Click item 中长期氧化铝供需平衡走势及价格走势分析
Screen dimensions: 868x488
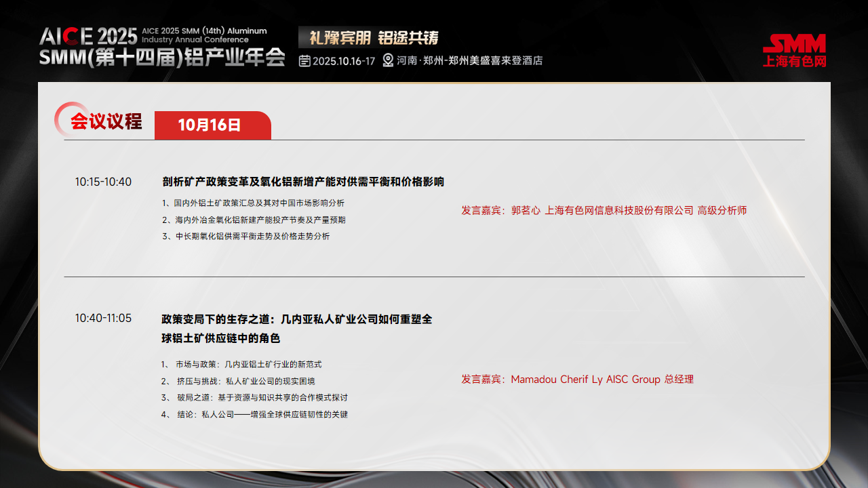[x=245, y=236]
